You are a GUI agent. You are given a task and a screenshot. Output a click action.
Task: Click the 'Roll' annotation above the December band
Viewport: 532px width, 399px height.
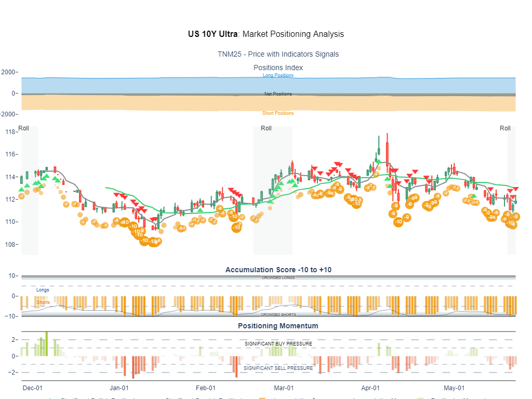point(24,128)
